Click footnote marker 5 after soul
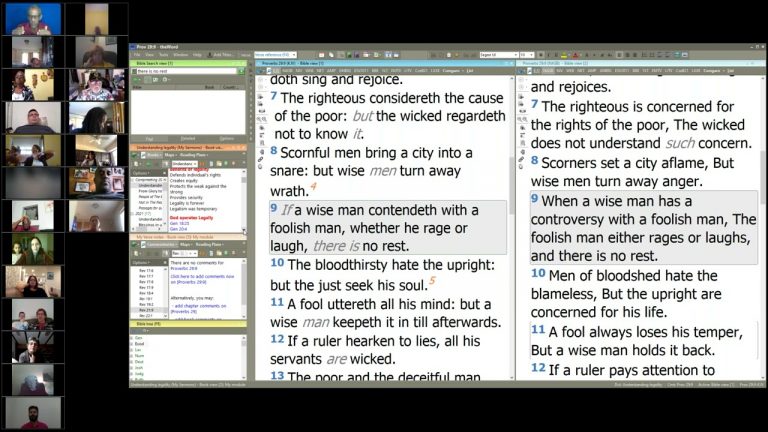 432,281
